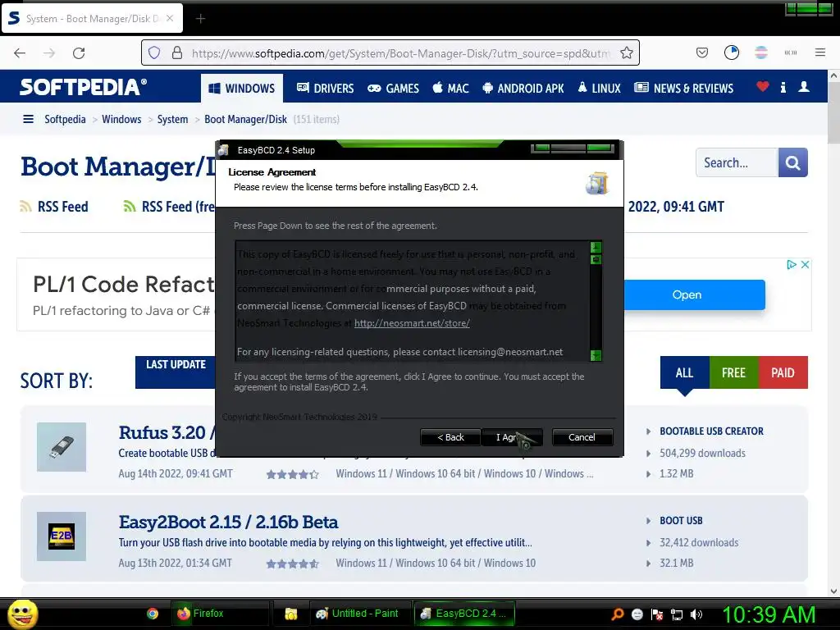Click the user account icon in header
The image size is (840, 630).
804,86
